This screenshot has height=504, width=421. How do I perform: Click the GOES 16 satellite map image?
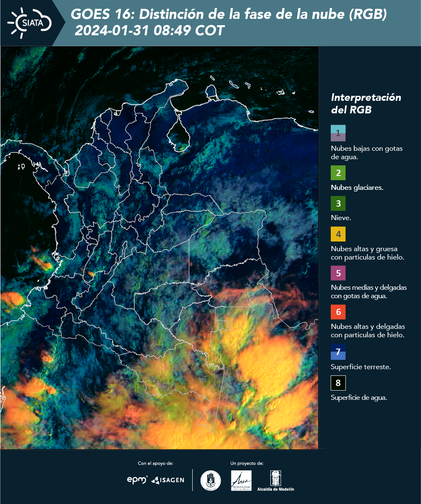click(160, 247)
